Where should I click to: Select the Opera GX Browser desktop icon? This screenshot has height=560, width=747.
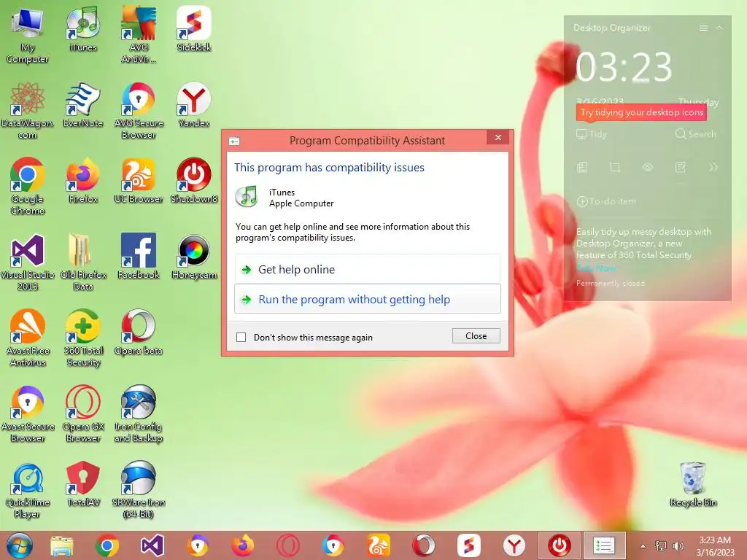click(x=83, y=414)
